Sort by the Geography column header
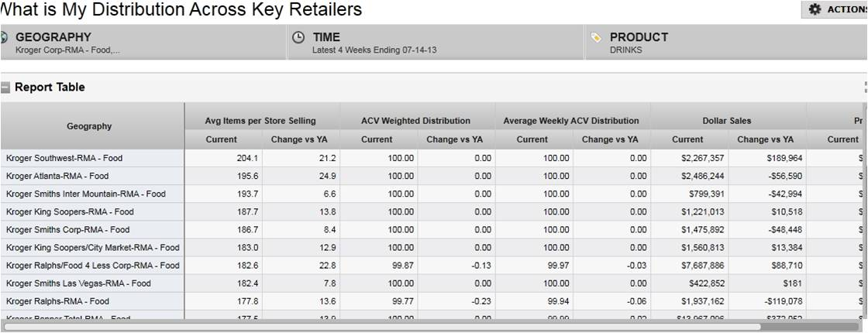This screenshot has width=868, height=333. [89, 126]
